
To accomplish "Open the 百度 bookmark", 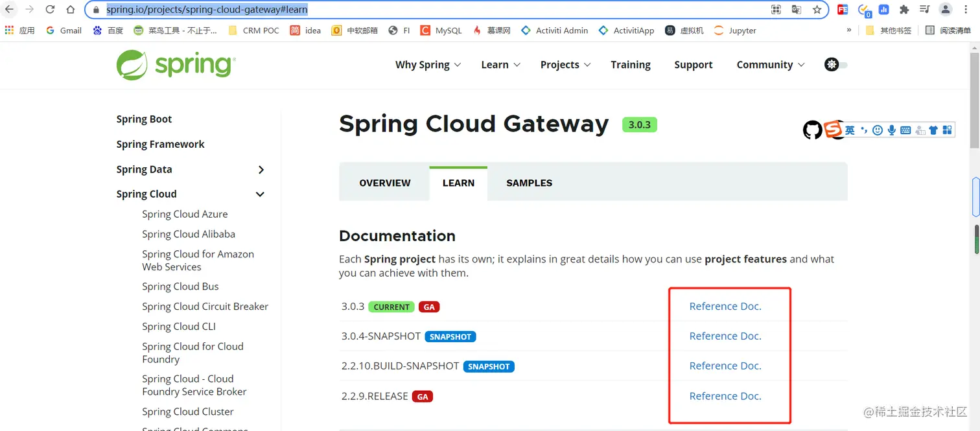I will tap(108, 30).
